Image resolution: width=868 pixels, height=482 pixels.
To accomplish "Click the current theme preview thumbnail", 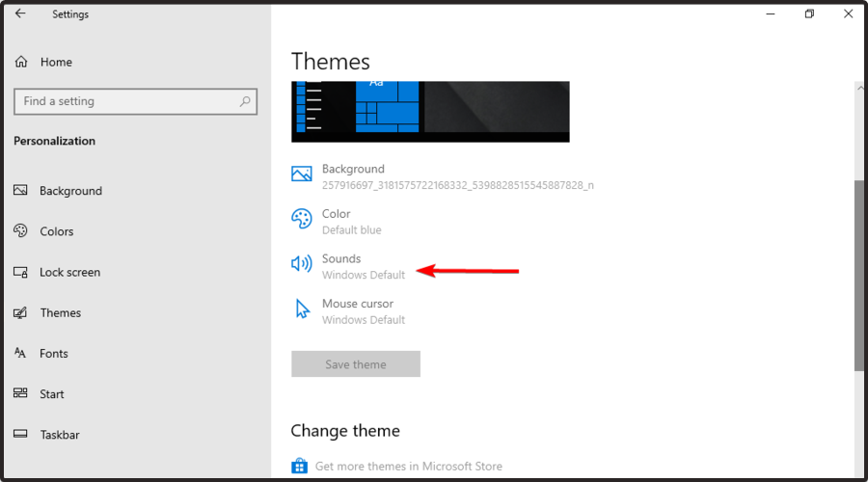I will 430,112.
